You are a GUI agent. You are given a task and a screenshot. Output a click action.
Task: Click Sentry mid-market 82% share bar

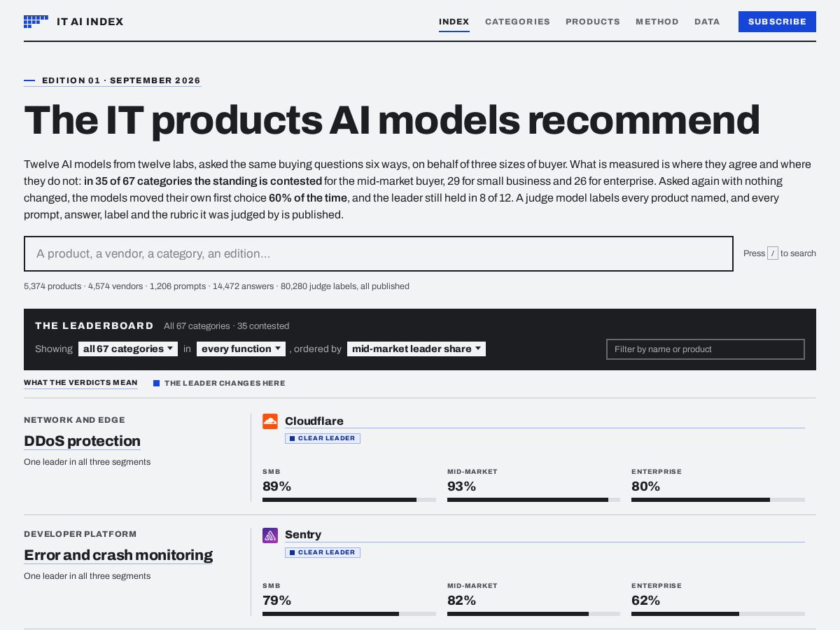(x=533, y=614)
